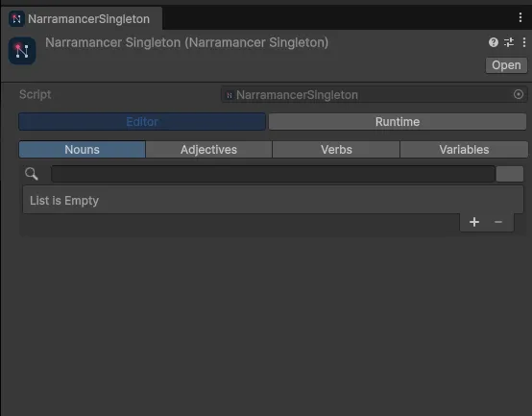The width and height of the screenshot is (532, 416).
Task: Switch to Runtime mode
Action: point(398,122)
